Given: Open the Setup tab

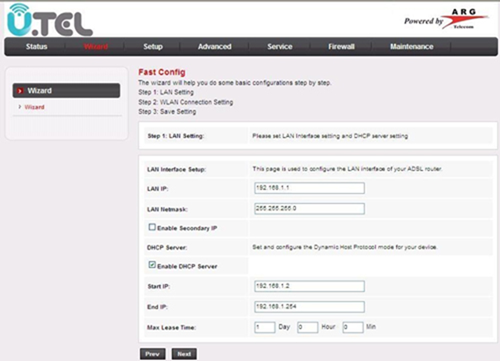Looking at the screenshot, I should (153, 47).
